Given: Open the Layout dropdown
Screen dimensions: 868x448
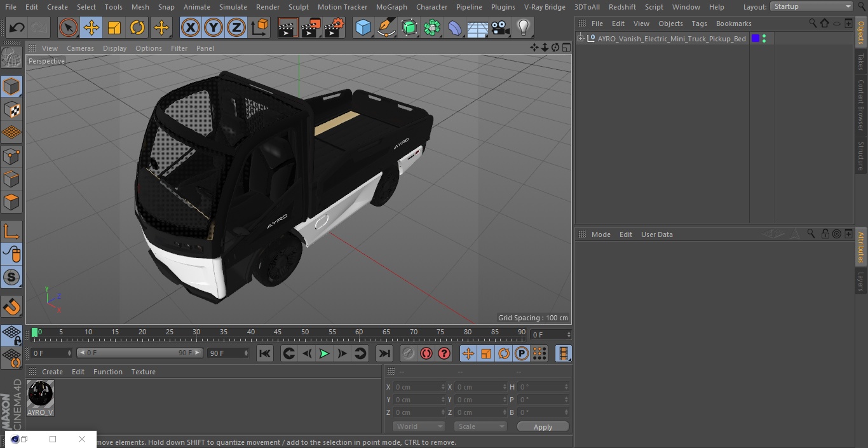Looking at the screenshot, I should click(812, 6).
